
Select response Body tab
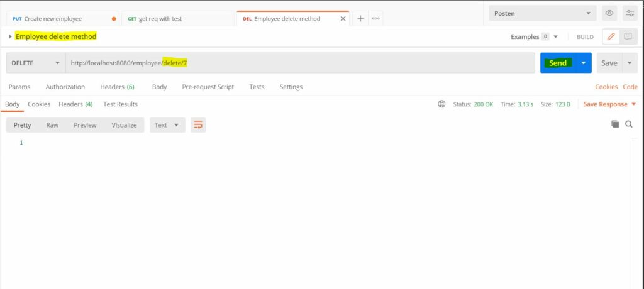pos(13,104)
